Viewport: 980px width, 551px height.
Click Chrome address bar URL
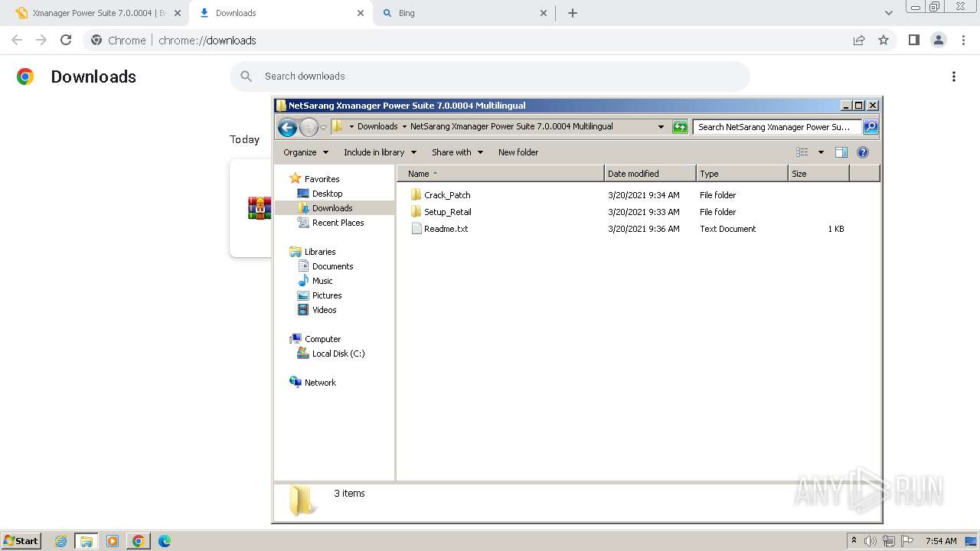pos(207,41)
